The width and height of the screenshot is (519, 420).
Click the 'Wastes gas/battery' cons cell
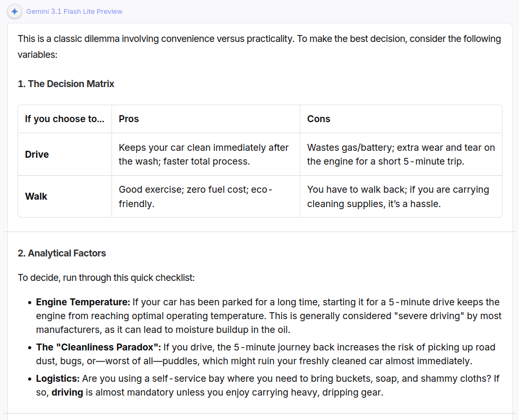401,155
